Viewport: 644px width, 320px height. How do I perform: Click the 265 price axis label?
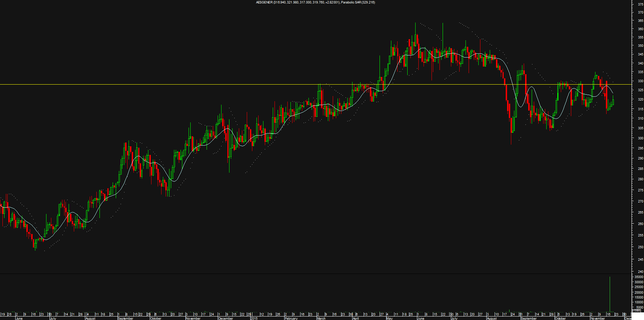tap(641, 213)
